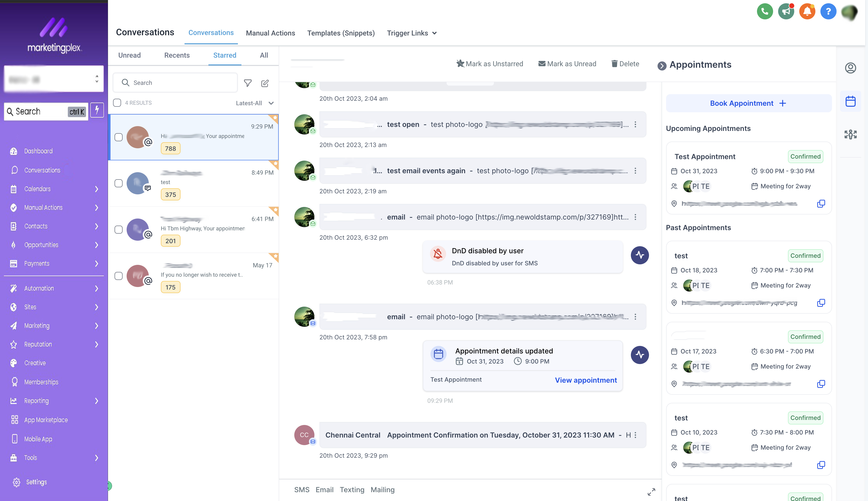The width and height of the screenshot is (868, 501).
Task: Switch to the Unread tab
Action: (x=129, y=55)
